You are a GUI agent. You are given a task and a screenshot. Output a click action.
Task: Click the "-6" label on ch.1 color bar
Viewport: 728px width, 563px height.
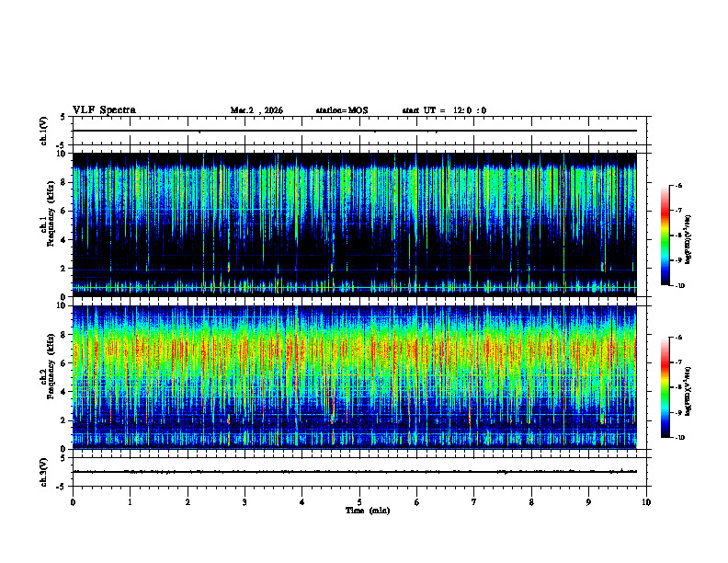tap(678, 185)
